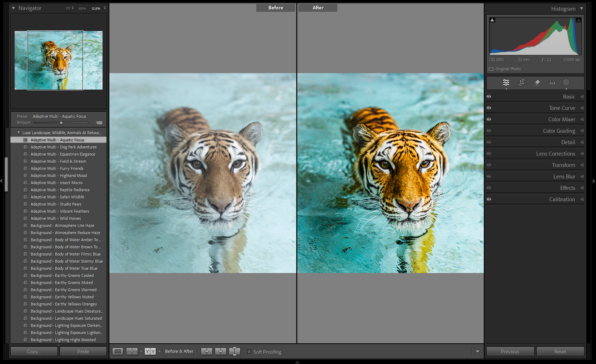The width and height of the screenshot is (596, 364).
Task: Toggle Tone Curve panel visibility eye
Action: tap(489, 108)
